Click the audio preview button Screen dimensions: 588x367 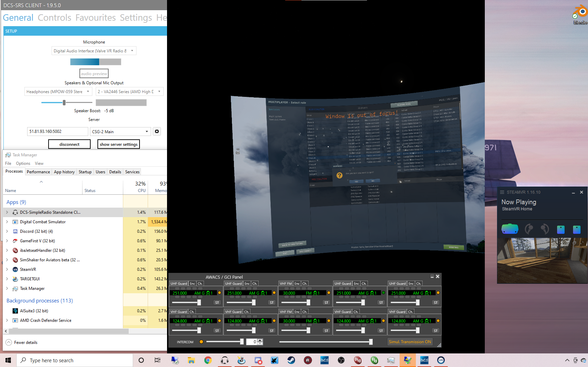(94, 74)
